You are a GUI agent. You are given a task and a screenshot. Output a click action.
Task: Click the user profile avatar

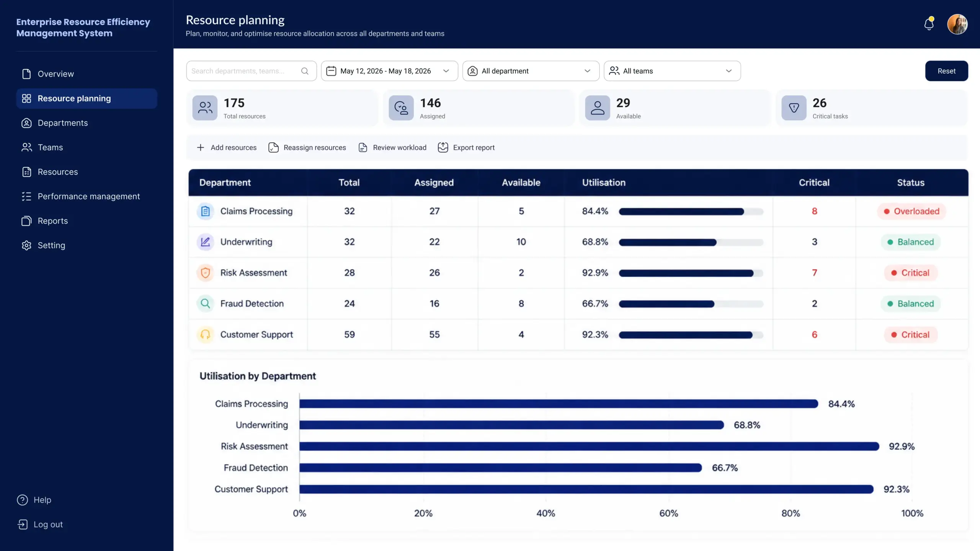957,24
